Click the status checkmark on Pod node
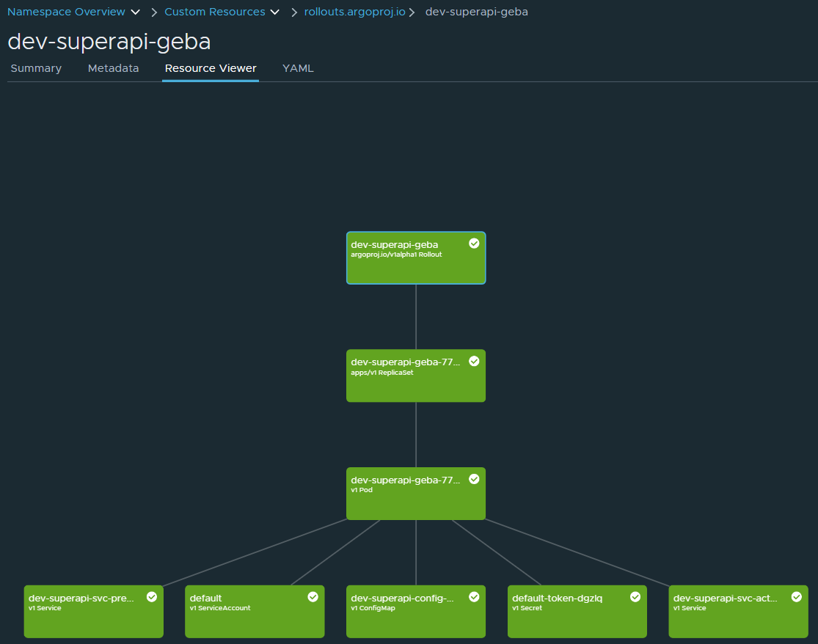 point(474,479)
